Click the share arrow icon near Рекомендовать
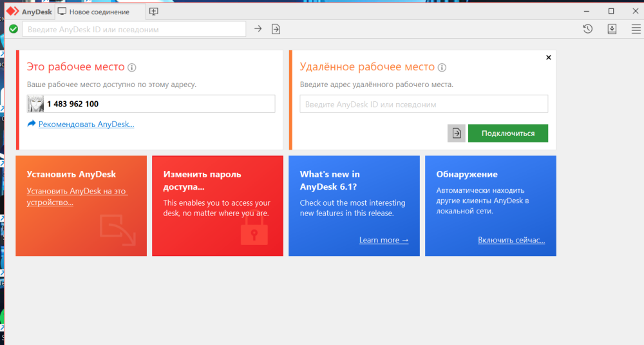Viewport: 644px width, 345px height. pyautogui.click(x=32, y=123)
